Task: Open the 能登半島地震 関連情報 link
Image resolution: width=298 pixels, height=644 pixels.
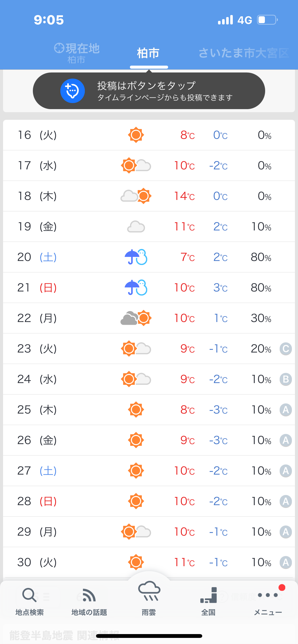Action: click(51, 635)
